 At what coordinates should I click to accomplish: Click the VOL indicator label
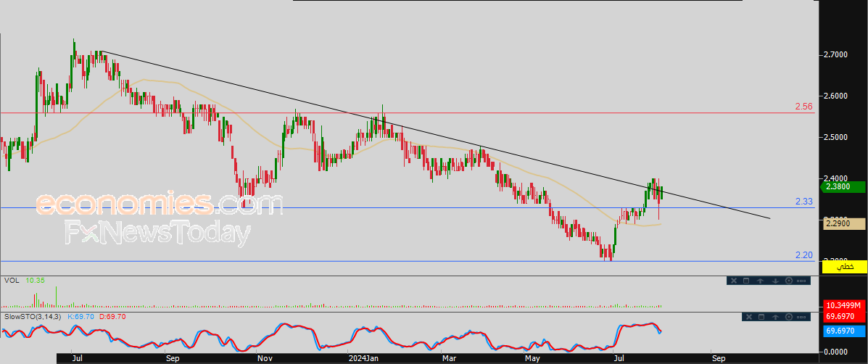pyautogui.click(x=11, y=281)
